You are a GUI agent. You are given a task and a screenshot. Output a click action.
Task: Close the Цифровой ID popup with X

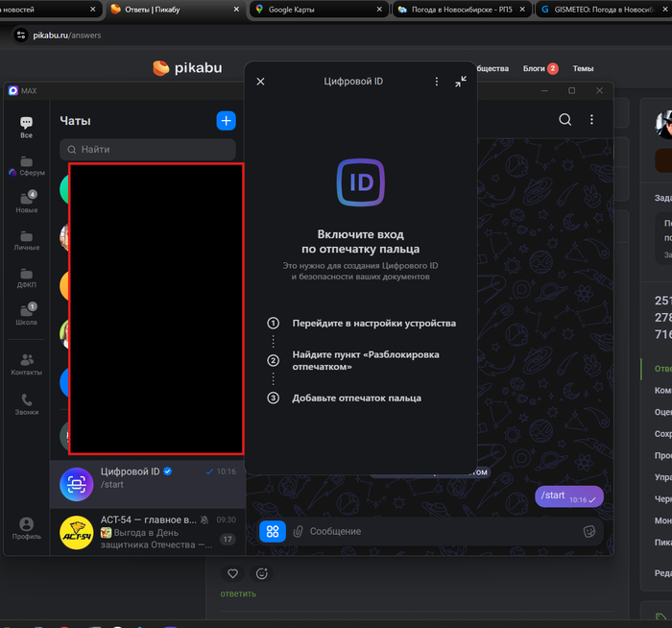tap(260, 82)
